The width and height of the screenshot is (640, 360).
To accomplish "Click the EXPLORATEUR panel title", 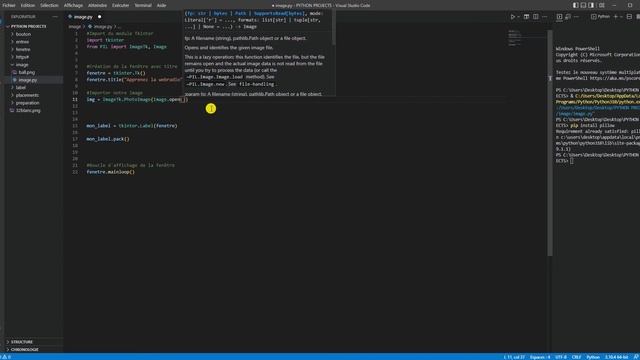I will click(23, 17).
